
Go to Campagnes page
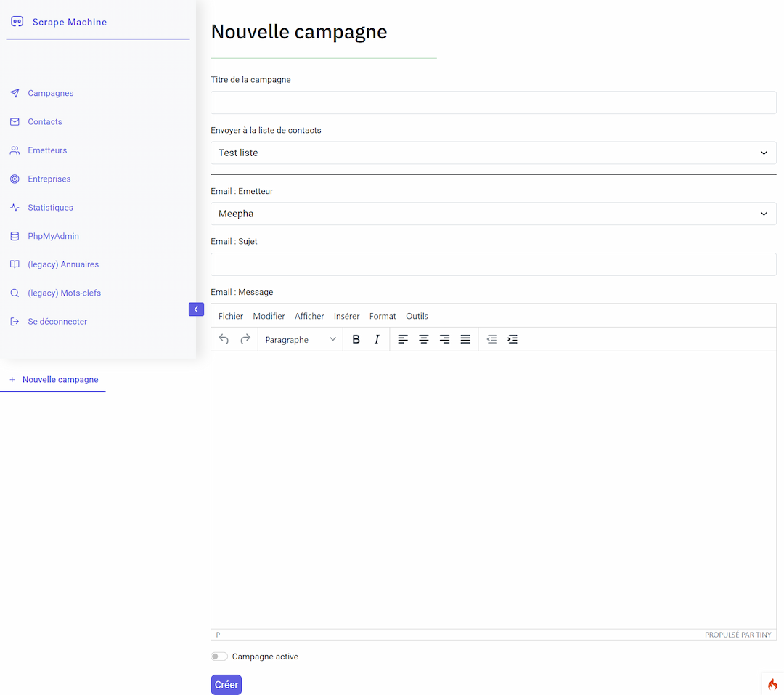[51, 93]
